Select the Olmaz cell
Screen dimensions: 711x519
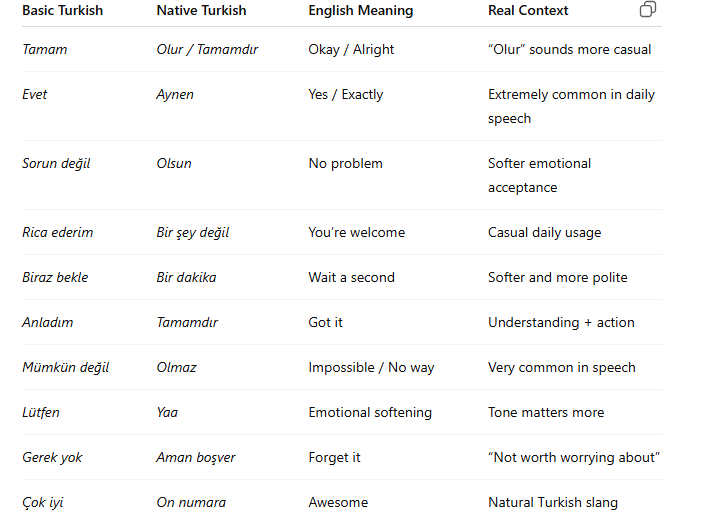[176, 367]
